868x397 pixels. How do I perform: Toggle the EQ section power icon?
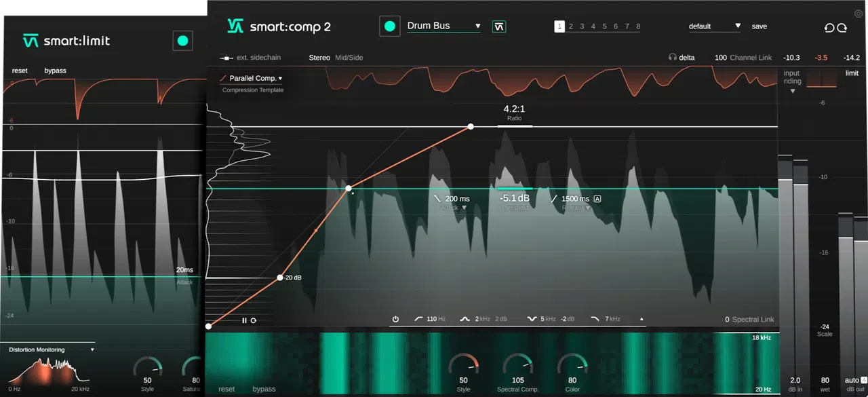(x=395, y=319)
